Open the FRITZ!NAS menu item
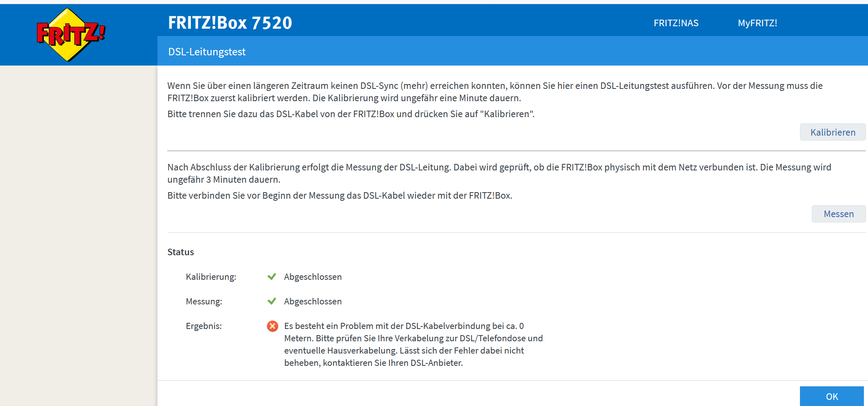 click(x=676, y=23)
